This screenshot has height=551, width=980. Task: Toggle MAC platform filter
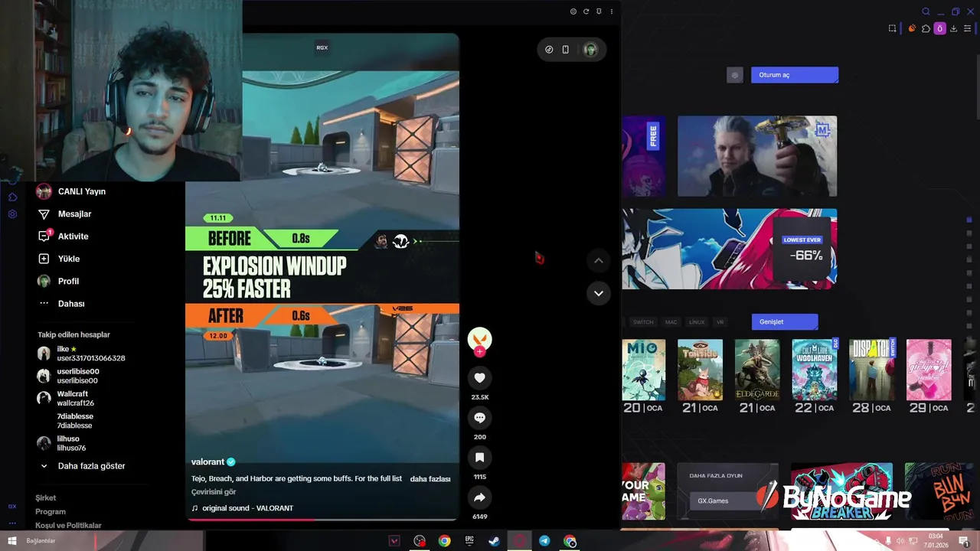671,322
